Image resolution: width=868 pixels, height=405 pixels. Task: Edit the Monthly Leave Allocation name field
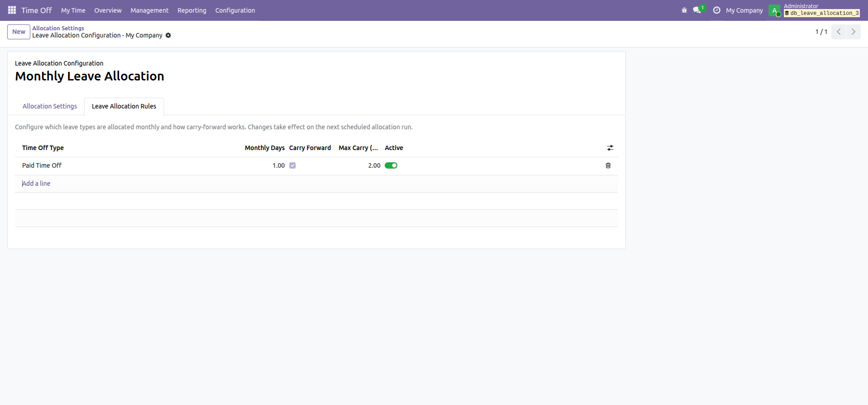(x=90, y=76)
